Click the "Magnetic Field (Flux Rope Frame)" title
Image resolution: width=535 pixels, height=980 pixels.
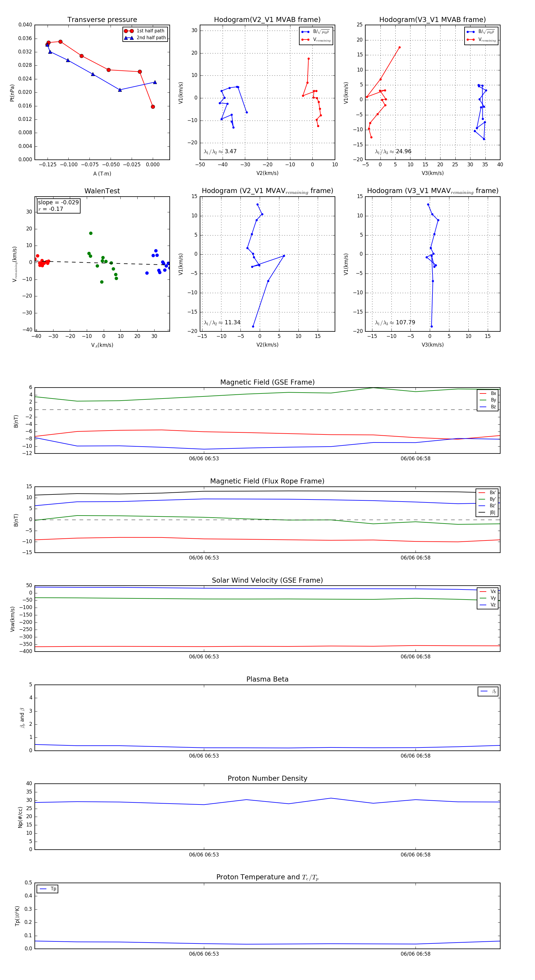coord(267,481)
